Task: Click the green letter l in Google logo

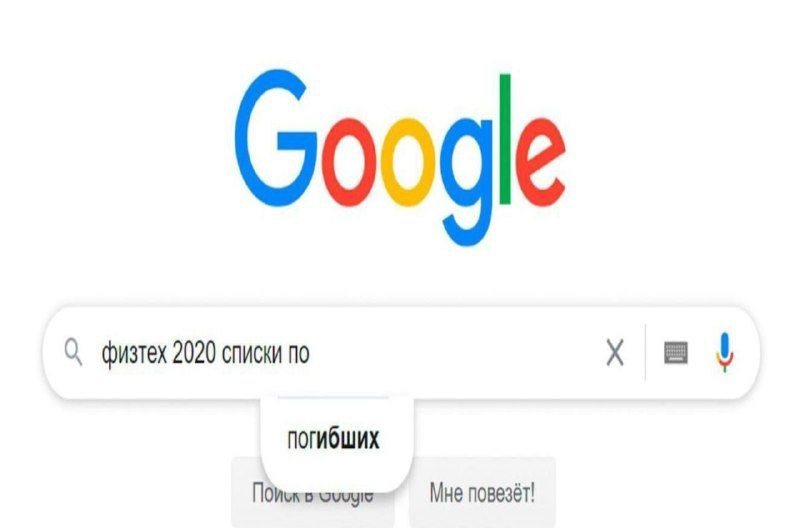Action: pyautogui.click(x=505, y=139)
